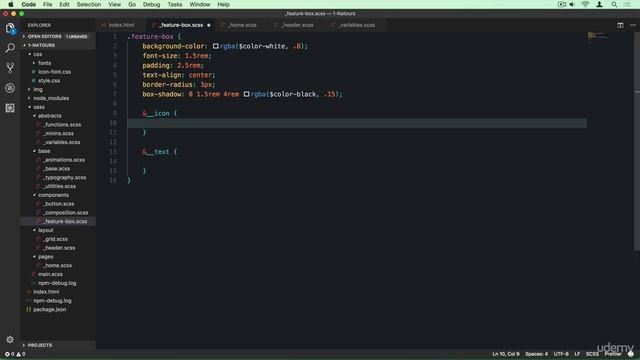Viewport: 640px width, 360px height.
Task: Open the Apple menu
Action: (11, 4)
